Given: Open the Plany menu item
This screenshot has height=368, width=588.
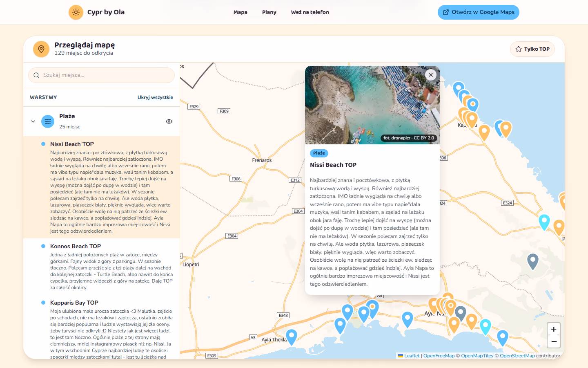Looking at the screenshot, I should (x=269, y=12).
